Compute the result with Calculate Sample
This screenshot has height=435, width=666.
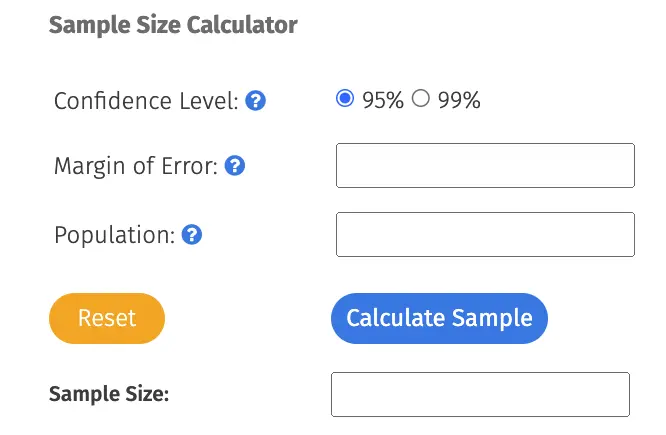pos(440,318)
